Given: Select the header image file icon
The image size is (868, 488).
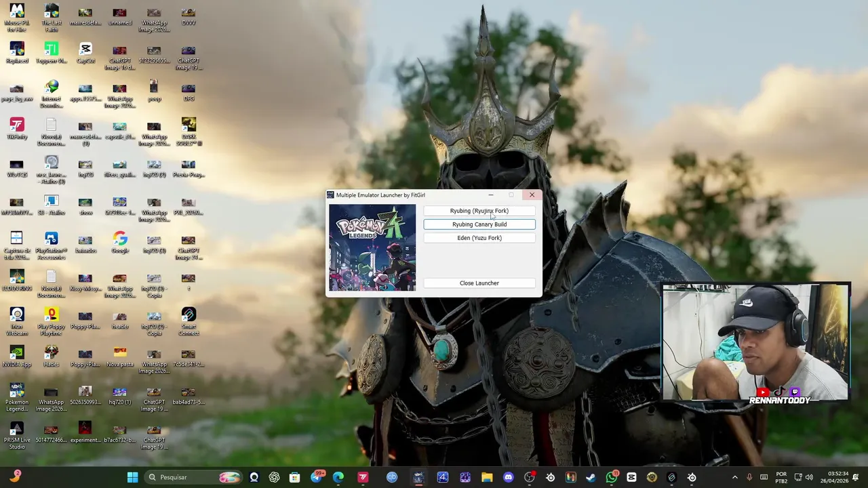Looking at the screenshot, I should [120, 319].
